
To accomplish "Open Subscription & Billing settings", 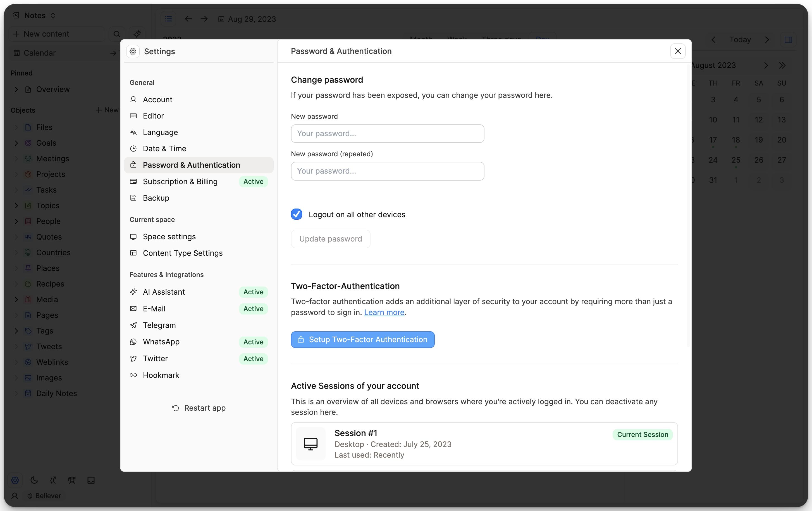I will (x=180, y=181).
